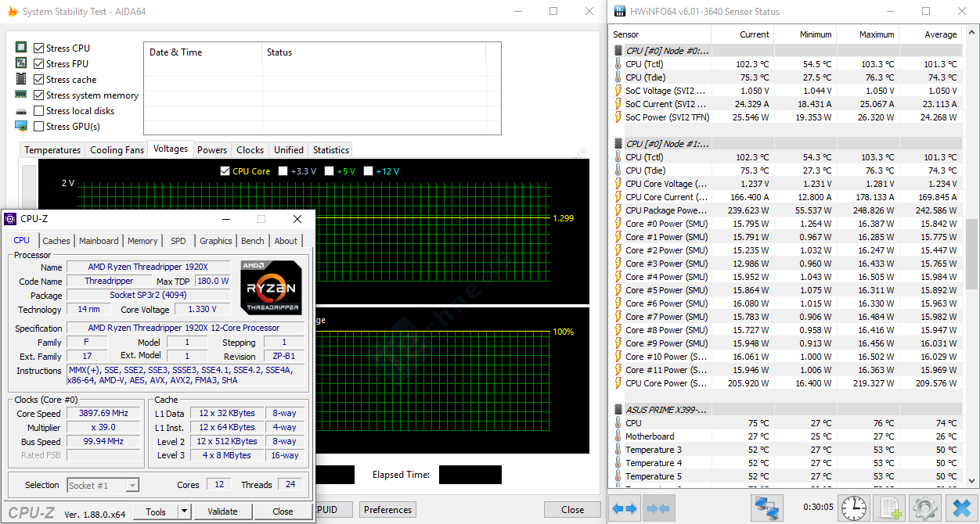Image resolution: width=980 pixels, height=524 pixels.
Task: Open HWiNFO remote network monitors icon
Action: pyautogui.click(x=766, y=508)
